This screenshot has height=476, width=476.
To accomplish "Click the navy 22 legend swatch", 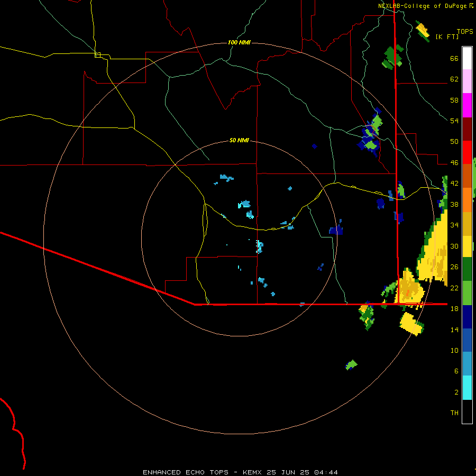I will [x=467, y=316].
